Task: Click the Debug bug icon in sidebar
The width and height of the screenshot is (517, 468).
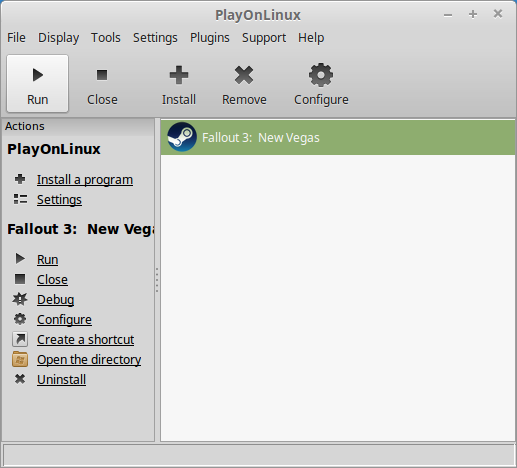Action: pos(20,299)
